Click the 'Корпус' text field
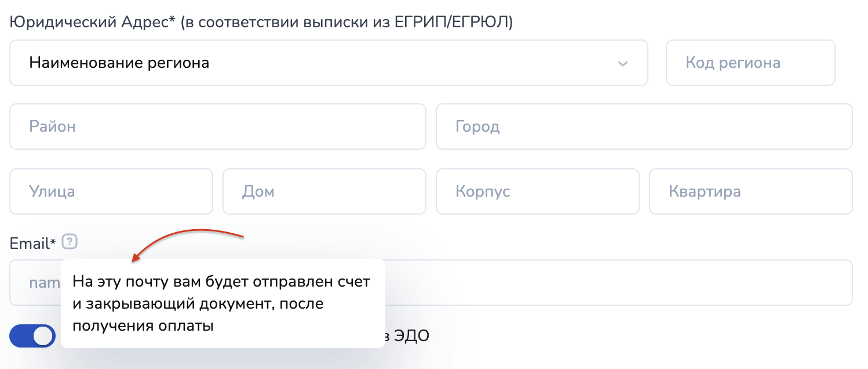The width and height of the screenshot is (868, 369). pyautogui.click(x=537, y=191)
